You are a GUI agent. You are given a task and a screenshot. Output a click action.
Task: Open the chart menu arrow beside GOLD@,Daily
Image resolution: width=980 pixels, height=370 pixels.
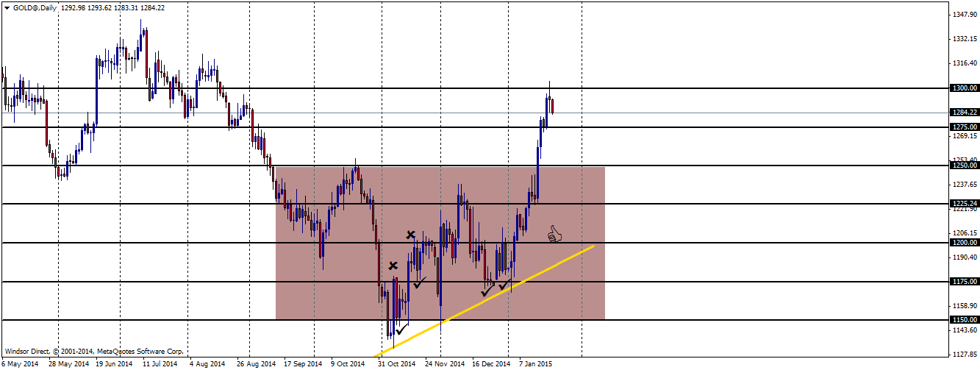[6, 7]
